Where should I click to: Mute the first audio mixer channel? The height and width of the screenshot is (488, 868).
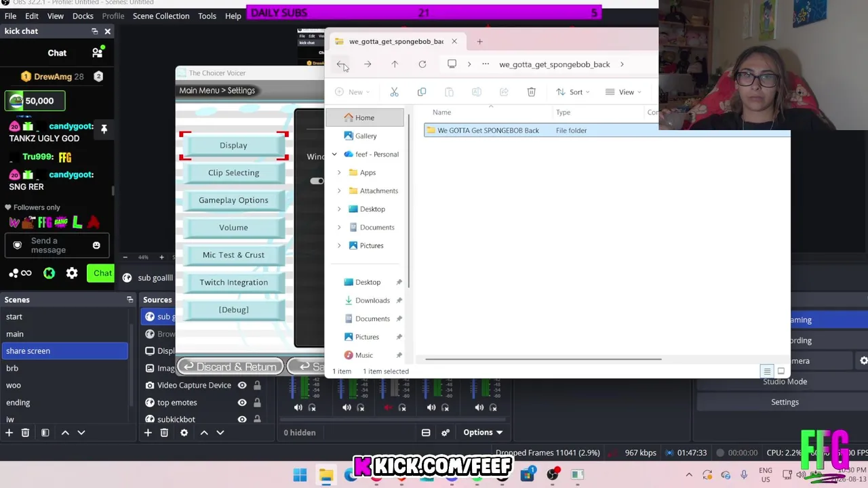298,407
